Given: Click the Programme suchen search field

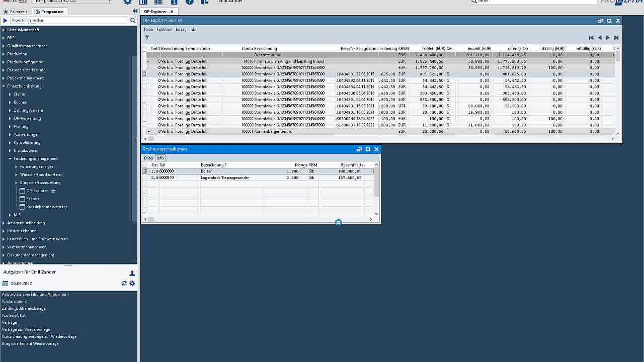Looking at the screenshot, I should click(x=69, y=20).
